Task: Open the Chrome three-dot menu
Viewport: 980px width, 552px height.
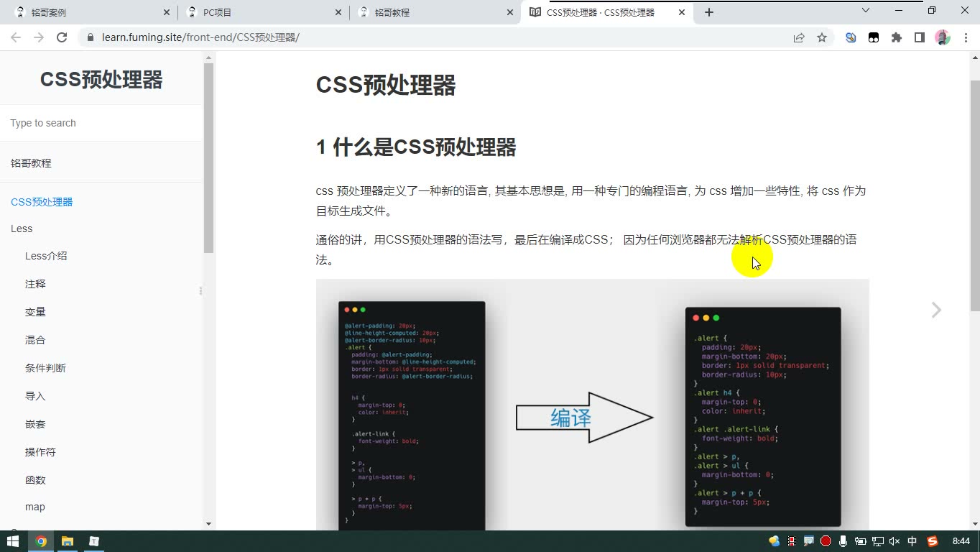Action: coord(964,37)
